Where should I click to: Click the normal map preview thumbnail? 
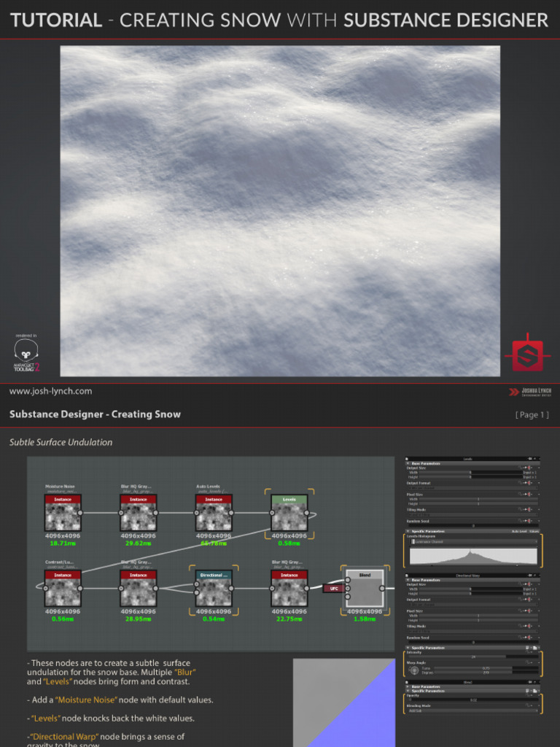(344, 703)
